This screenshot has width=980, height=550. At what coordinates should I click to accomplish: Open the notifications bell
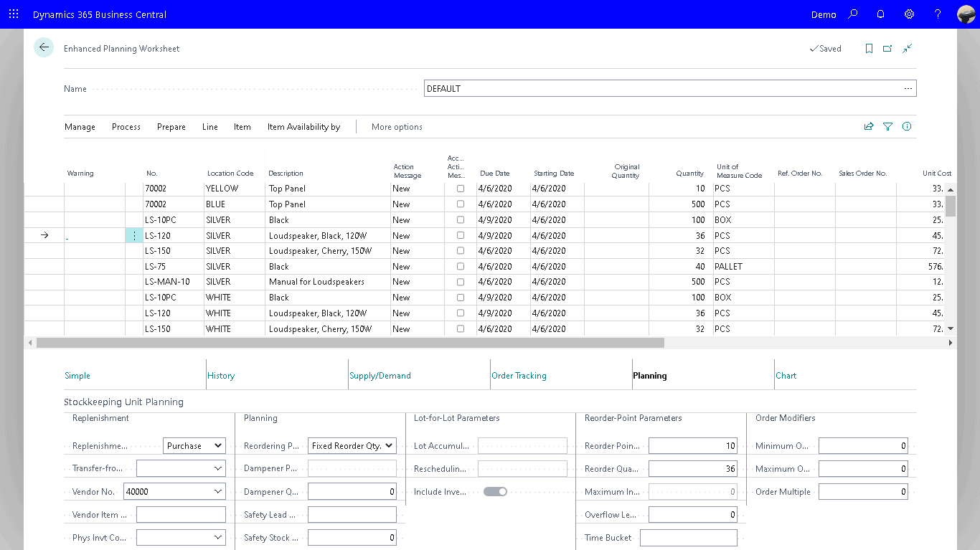tap(881, 14)
